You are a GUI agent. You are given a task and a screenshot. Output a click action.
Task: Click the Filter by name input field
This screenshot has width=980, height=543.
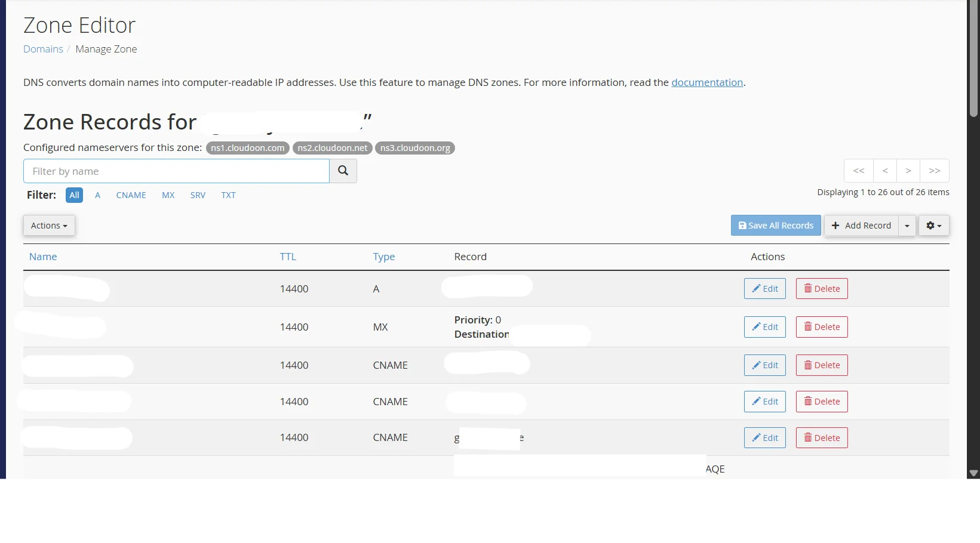(176, 171)
